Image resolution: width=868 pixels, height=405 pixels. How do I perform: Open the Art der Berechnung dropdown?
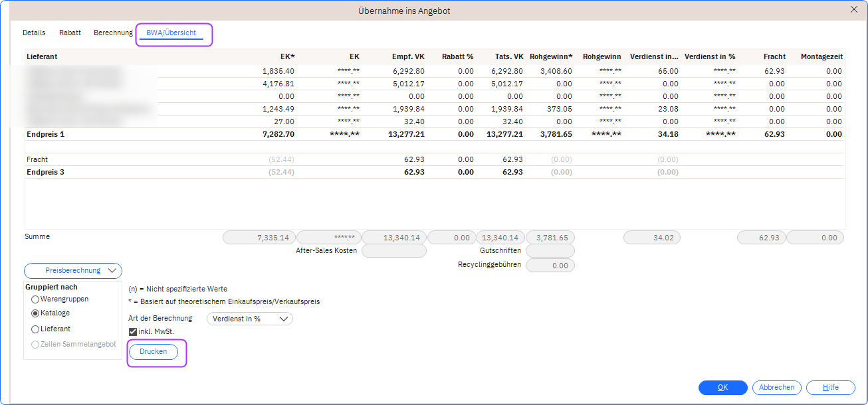pyautogui.click(x=250, y=319)
